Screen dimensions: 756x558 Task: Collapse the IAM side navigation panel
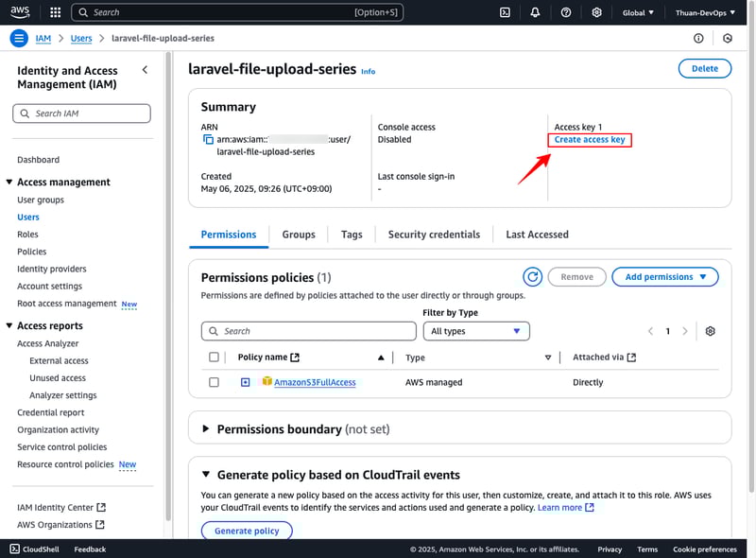coord(145,70)
